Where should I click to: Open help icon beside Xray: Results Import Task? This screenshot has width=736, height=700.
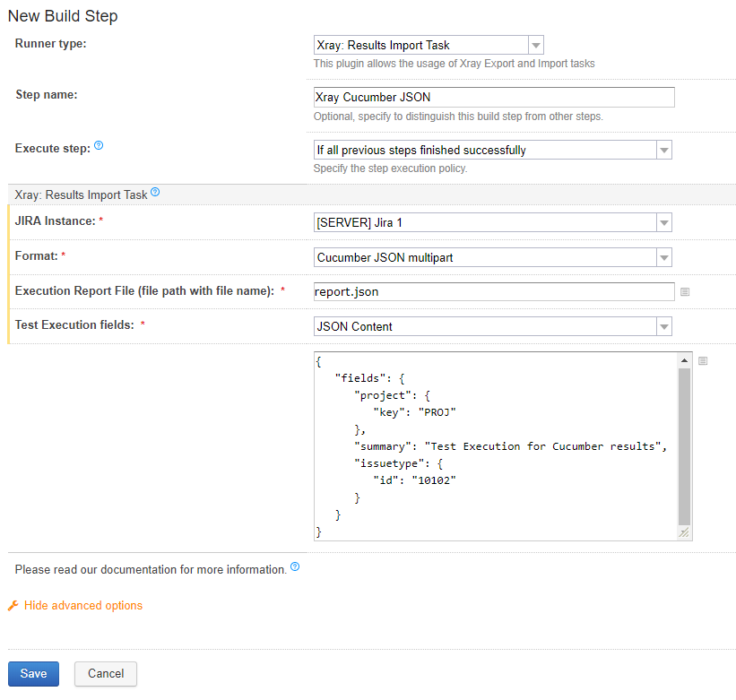pos(155,192)
